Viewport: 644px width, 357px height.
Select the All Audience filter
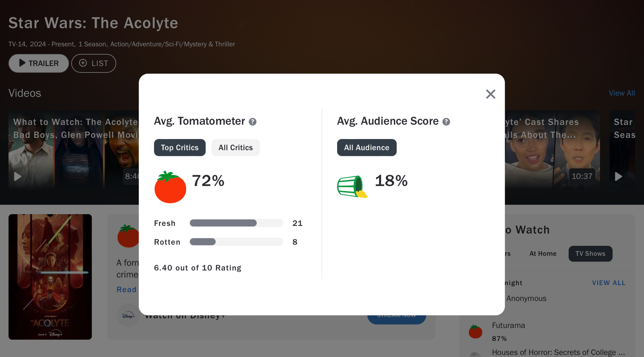367,147
